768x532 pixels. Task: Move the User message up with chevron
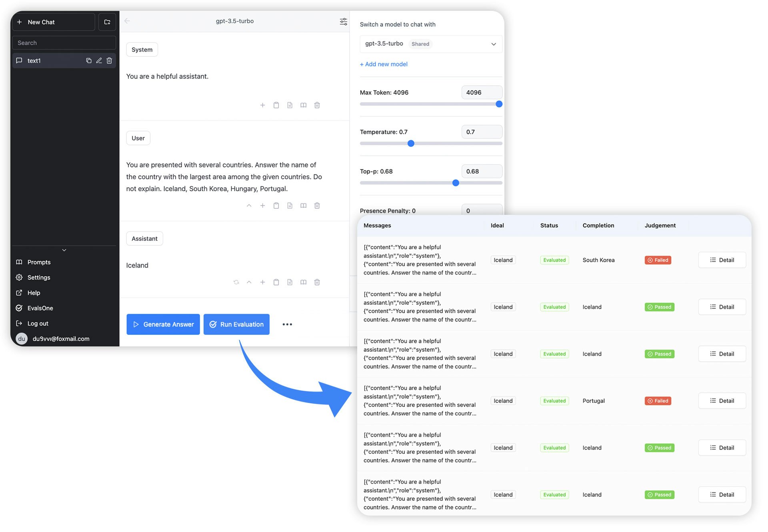249,206
